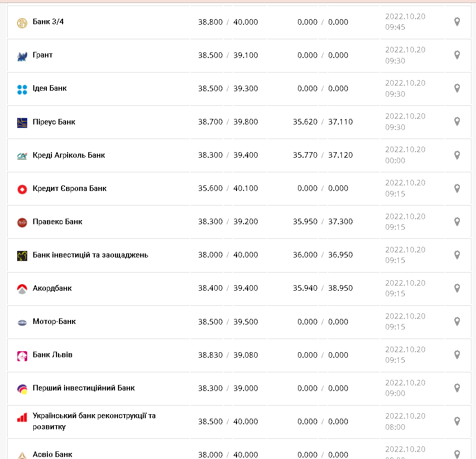Show Піреус Банк branch locations pin
476x459 pixels.
pos(457,121)
